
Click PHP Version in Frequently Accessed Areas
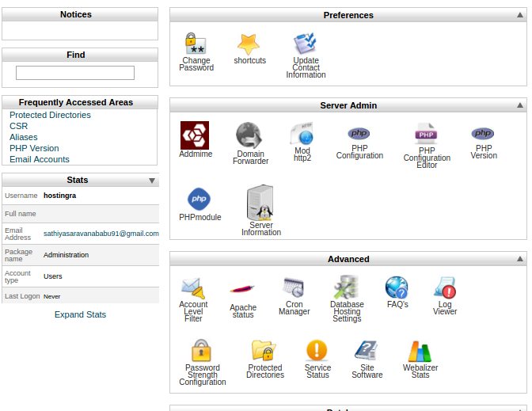pyautogui.click(x=34, y=148)
